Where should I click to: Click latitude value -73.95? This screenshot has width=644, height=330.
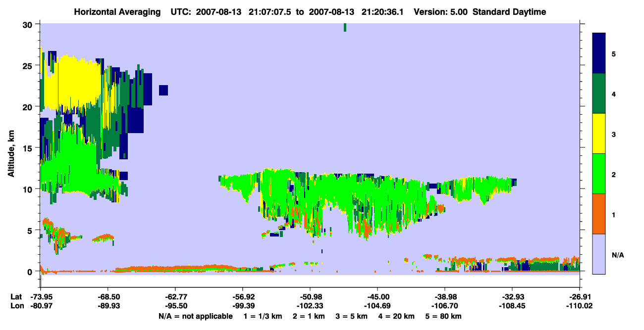40,296
